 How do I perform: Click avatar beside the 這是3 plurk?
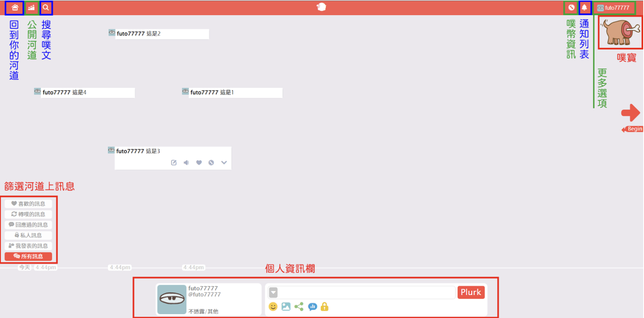pyautogui.click(x=111, y=150)
